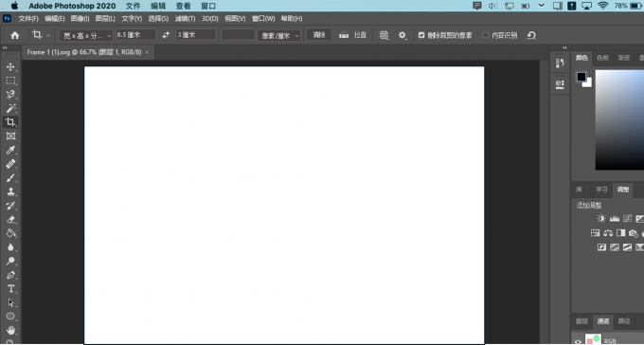Select the Magic Wand tool
The width and height of the screenshot is (644, 345).
tap(10, 108)
